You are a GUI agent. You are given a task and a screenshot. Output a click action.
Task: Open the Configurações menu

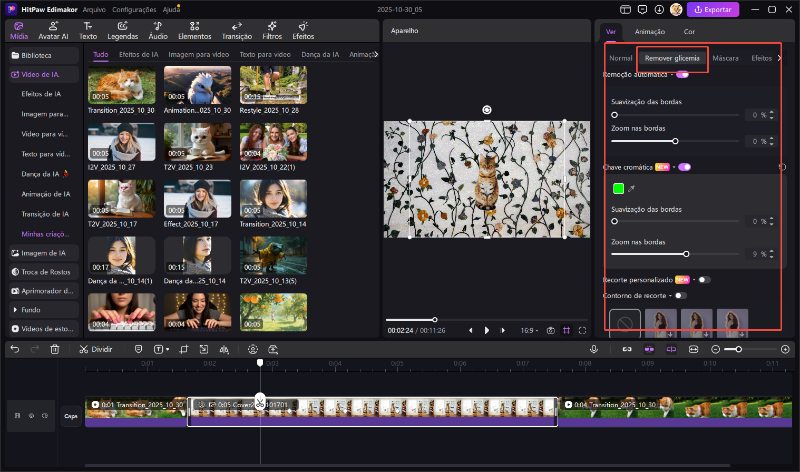pos(134,9)
